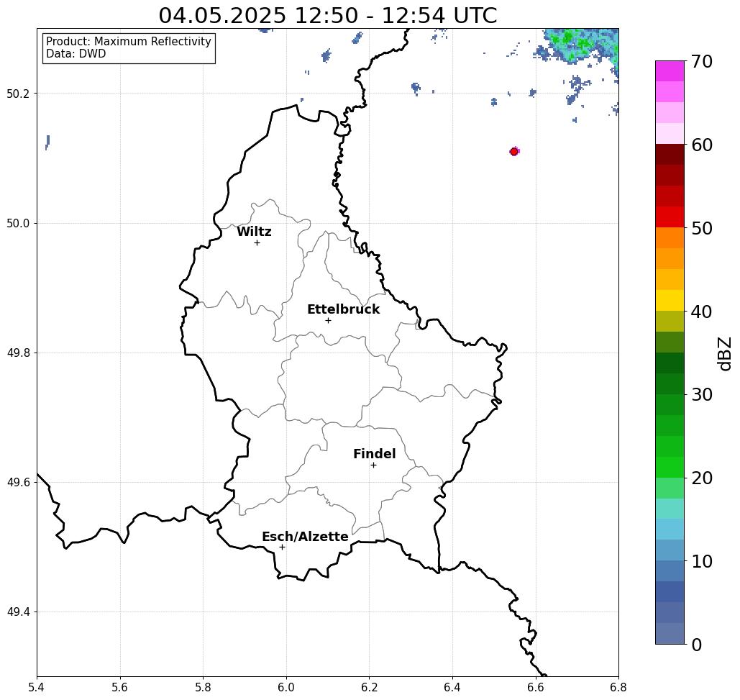Click the 6.8 longitude axis label
The height and width of the screenshot is (700, 740).
pyautogui.click(x=618, y=687)
